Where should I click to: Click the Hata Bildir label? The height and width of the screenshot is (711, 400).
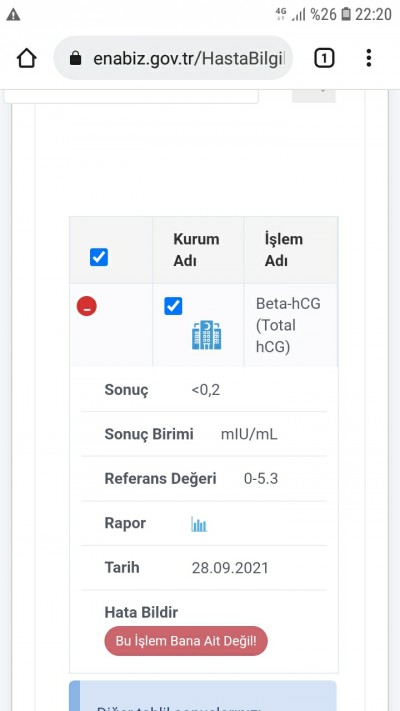point(141,612)
